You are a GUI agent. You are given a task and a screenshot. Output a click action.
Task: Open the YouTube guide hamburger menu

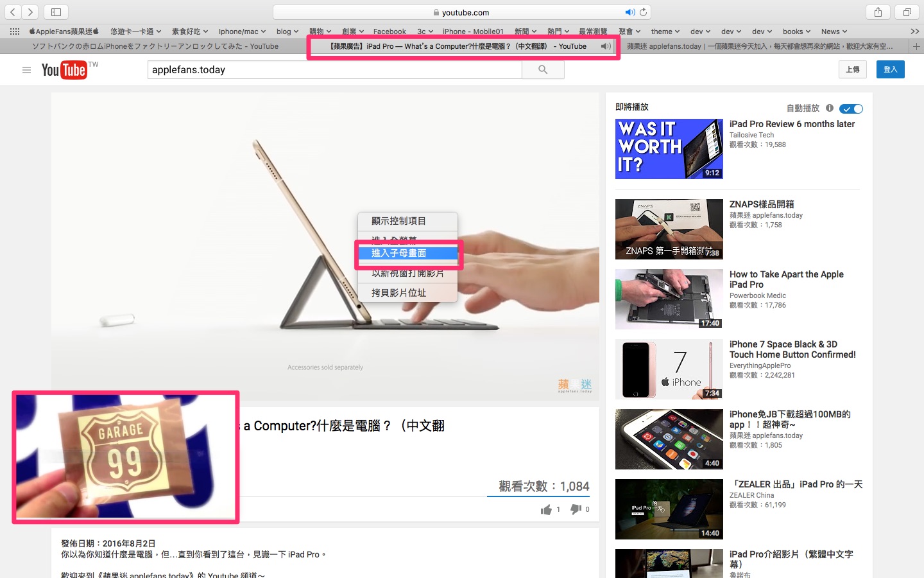click(x=26, y=70)
